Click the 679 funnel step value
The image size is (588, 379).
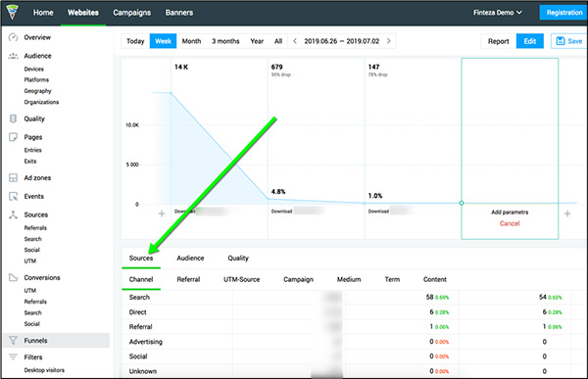(276, 67)
